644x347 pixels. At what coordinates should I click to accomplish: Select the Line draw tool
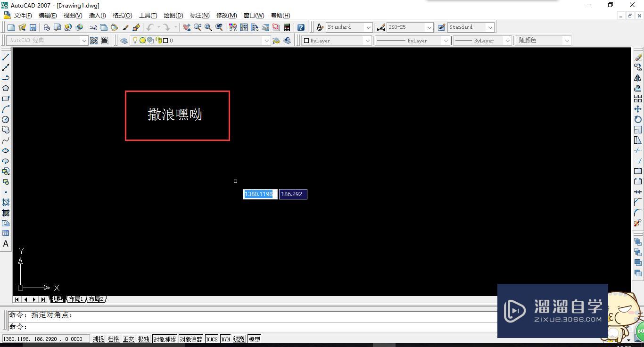pyautogui.click(x=6, y=57)
